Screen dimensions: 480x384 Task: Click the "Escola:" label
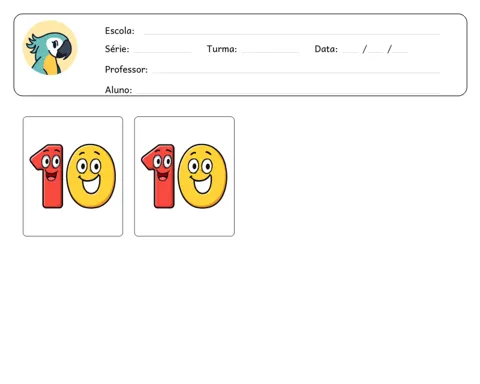(x=120, y=31)
